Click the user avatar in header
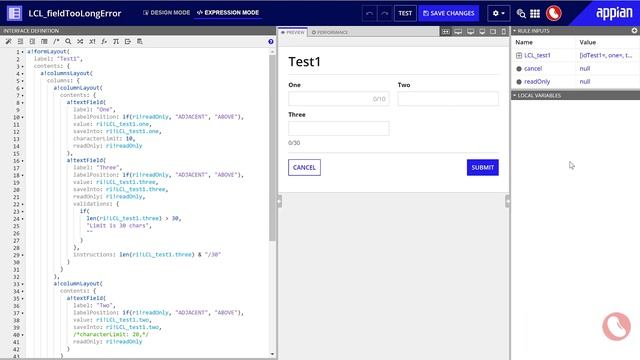 coord(553,13)
